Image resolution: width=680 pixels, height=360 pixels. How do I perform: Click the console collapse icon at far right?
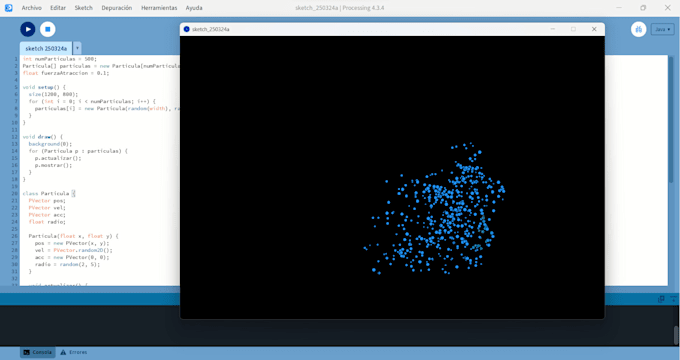click(x=673, y=299)
